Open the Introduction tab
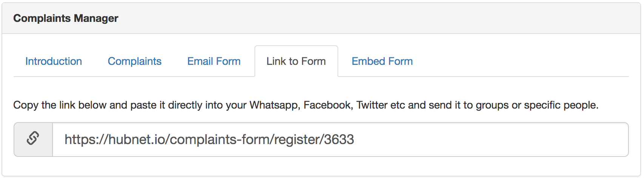 click(x=54, y=61)
